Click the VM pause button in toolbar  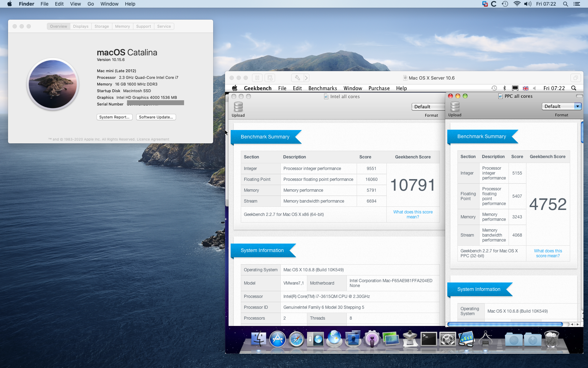coord(257,78)
